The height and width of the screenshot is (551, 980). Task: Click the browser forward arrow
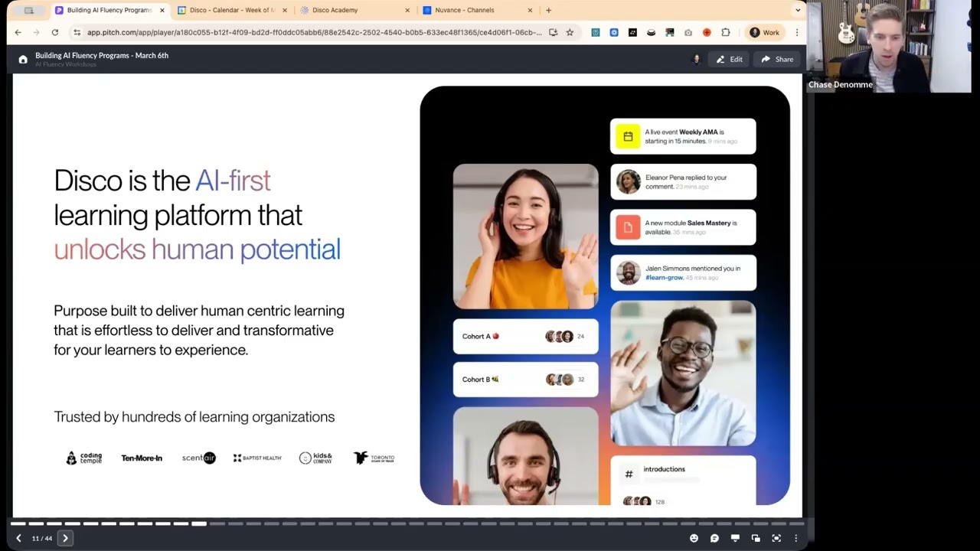(36, 32)
